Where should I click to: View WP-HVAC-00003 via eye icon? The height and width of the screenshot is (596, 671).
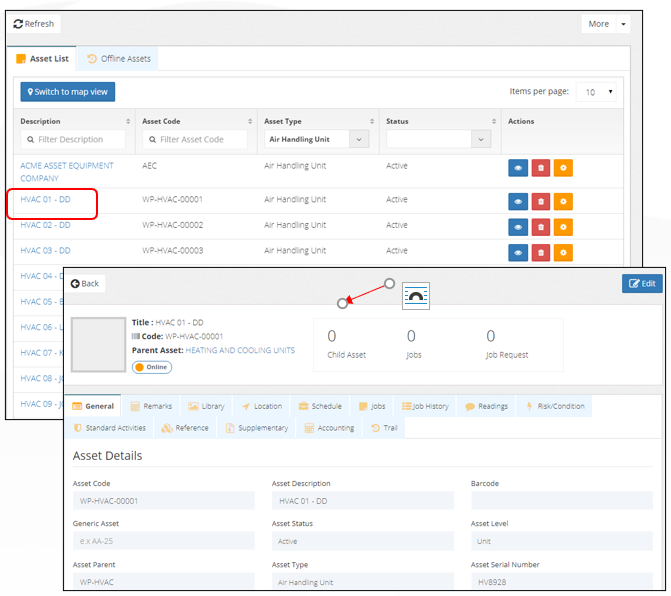coord(518,252)
